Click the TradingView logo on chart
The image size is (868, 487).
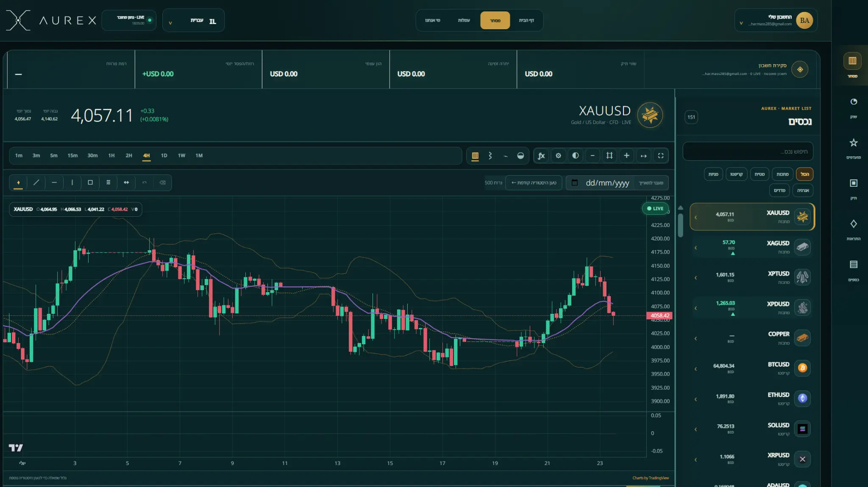tap(16, 448)
